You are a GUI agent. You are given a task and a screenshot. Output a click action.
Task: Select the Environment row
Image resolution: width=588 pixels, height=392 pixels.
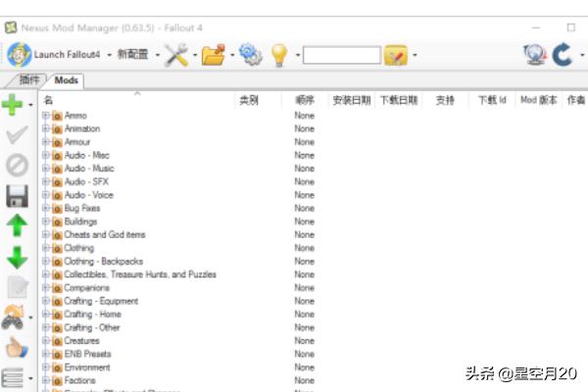[x=87, y=367]
